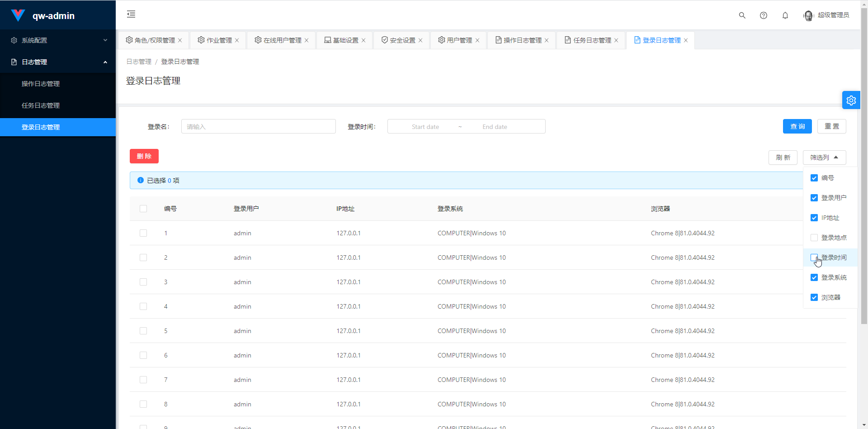Check the select-all checkbox in table header
Viewport: 868px width, 429px height.
(x=143, y=209)
